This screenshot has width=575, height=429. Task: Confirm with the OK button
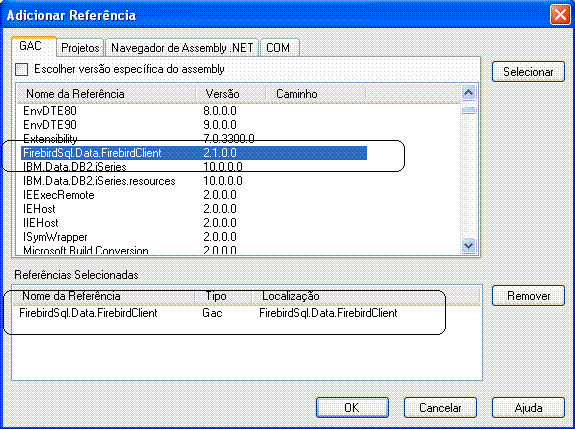[x=352, y=407]
